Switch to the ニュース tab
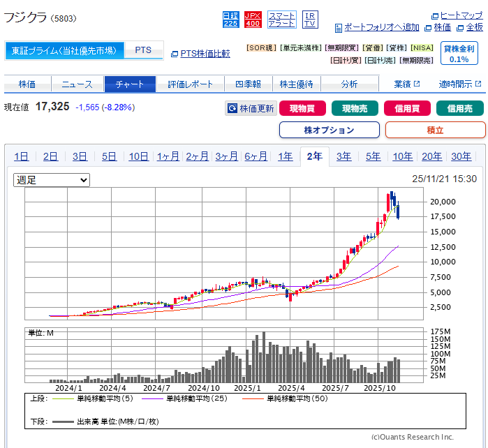 pos(77,84)
